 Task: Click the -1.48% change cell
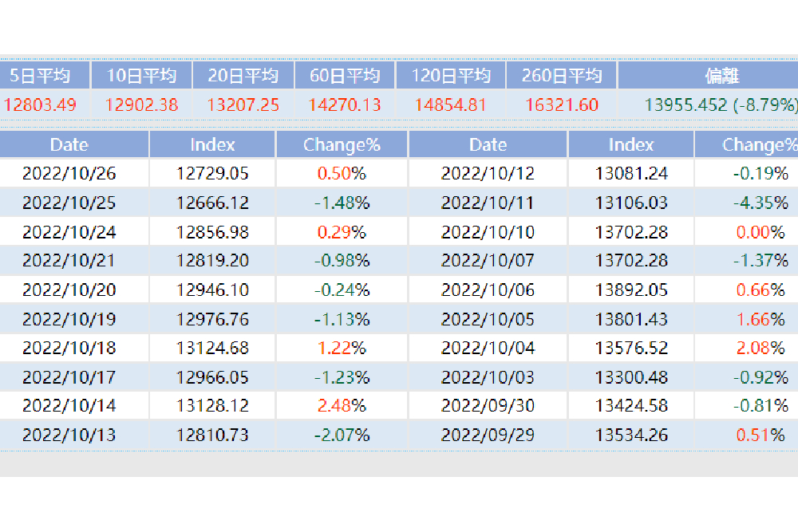point(342,203)
